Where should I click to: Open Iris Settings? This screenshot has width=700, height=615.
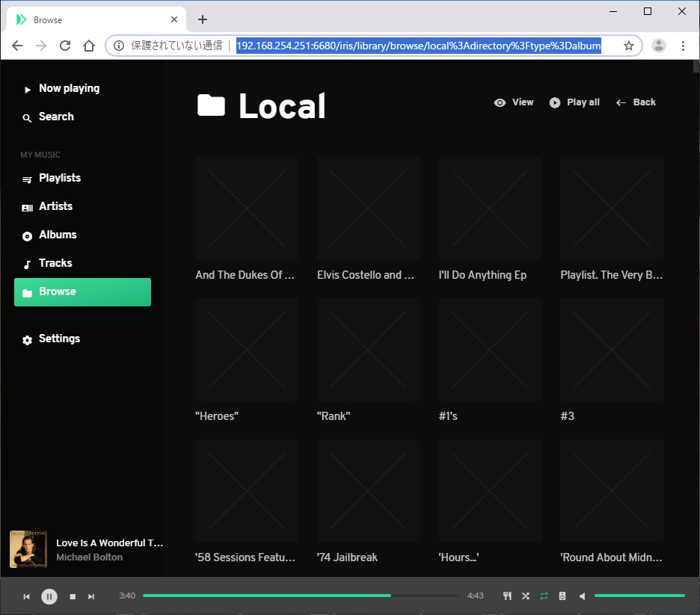click(59, 339)
